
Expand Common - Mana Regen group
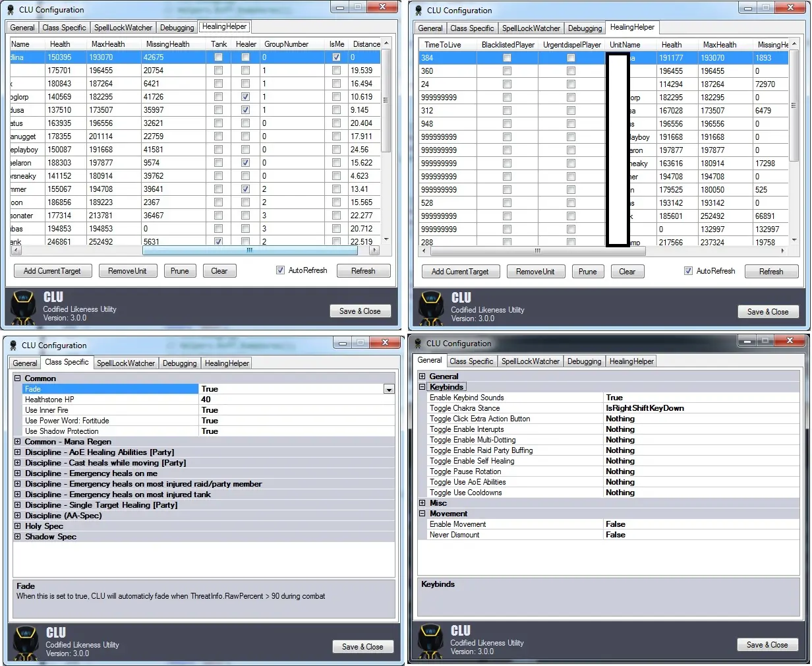point(18,442)
